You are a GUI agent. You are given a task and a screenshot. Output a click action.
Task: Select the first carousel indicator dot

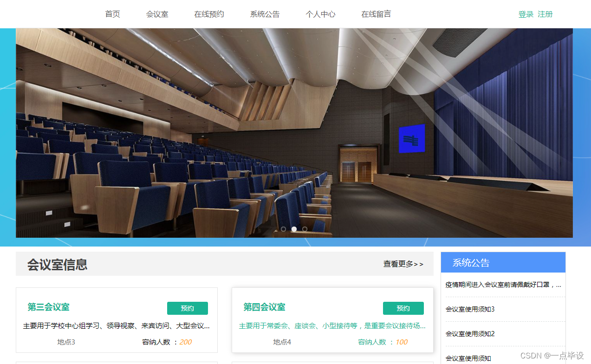coord(283,228)
